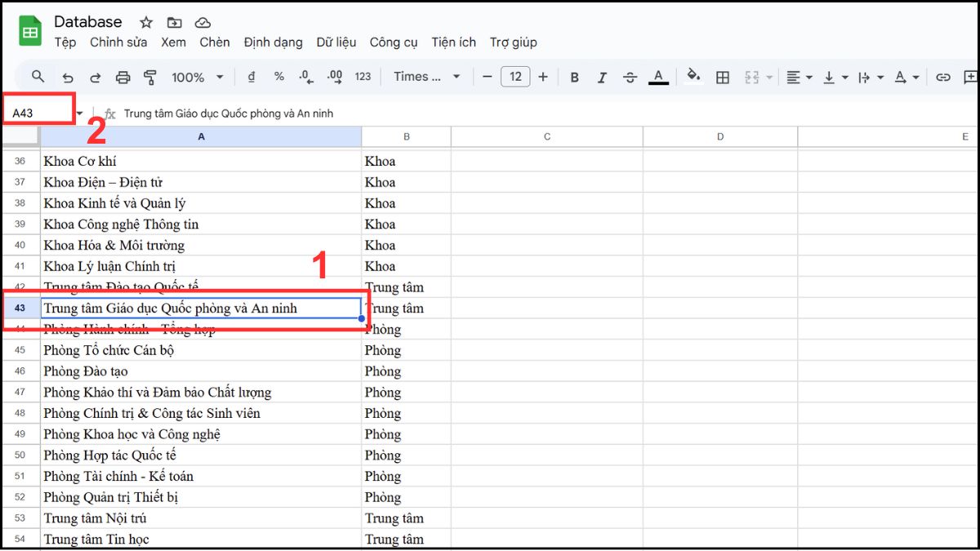Apply currency format with the đ icon
The height and width of the screenshot is (551, 980).
point(250,77)
